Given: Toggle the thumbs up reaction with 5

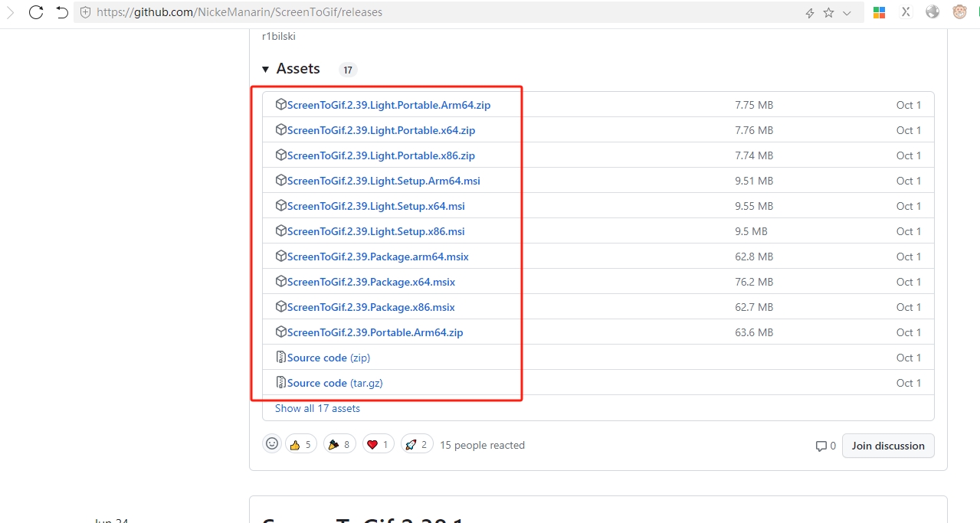Looking at the screenshot, I should point(301,444).
